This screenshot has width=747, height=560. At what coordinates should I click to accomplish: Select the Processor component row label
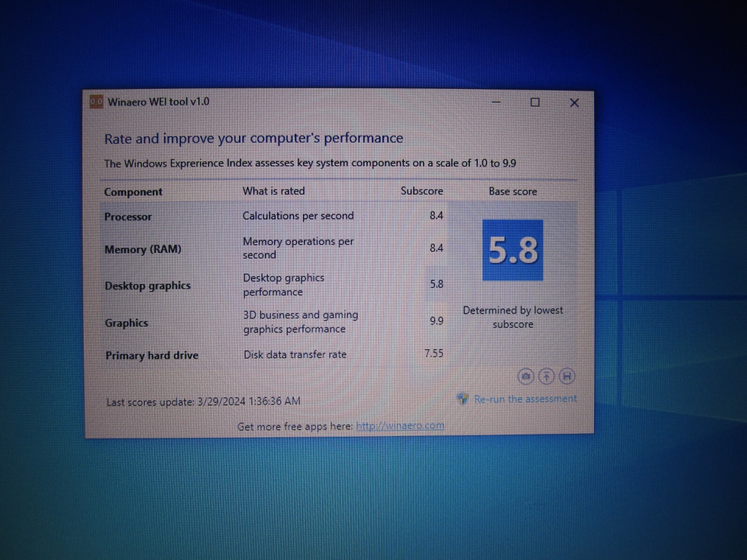pyautogui.click(x=128, y=217)
